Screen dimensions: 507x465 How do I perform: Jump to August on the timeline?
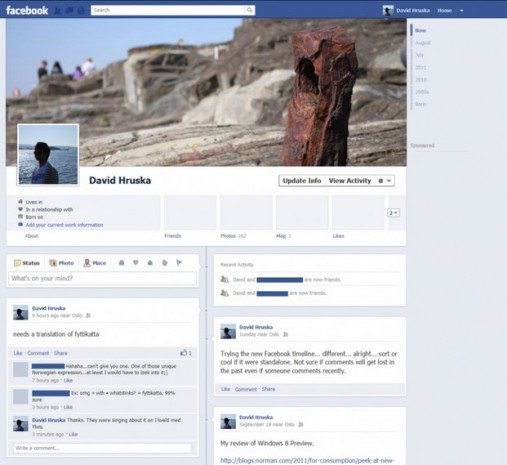[423, 43]
